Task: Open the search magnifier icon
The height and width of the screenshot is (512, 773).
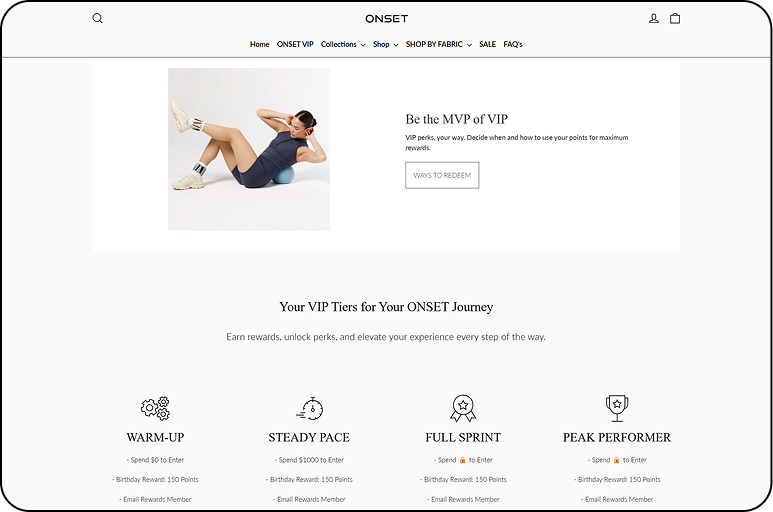Action: coord(98,18)
